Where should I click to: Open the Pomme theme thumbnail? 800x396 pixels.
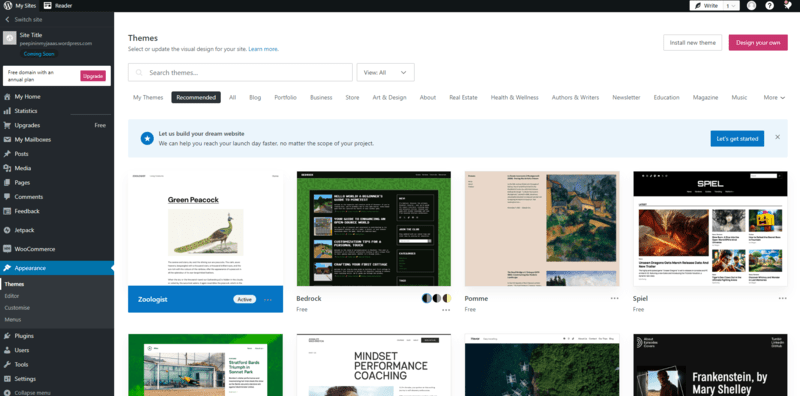coord(542,229)
